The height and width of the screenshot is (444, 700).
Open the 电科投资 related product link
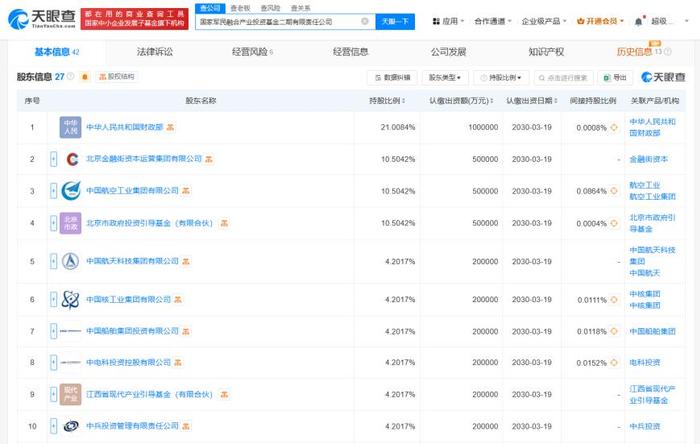click(645, 363)
